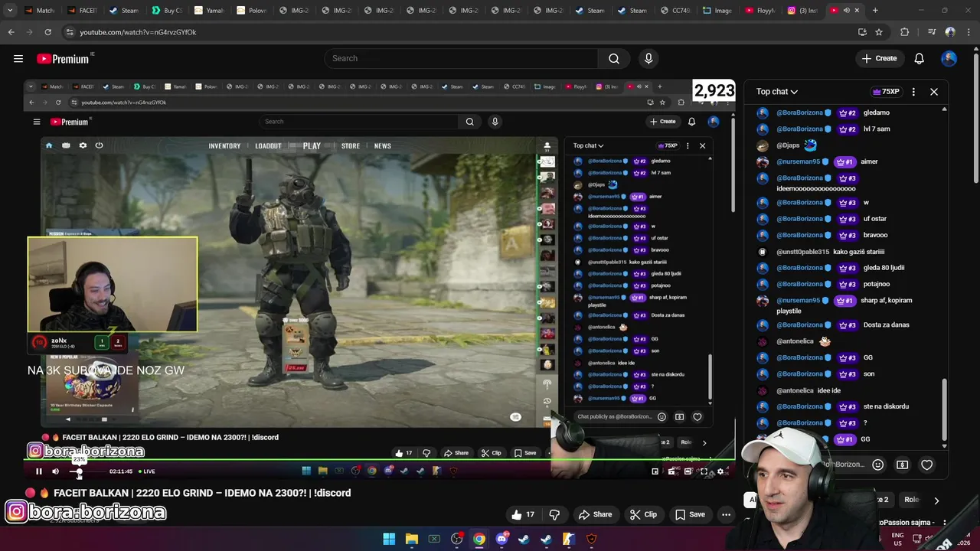The height and width of the screenshot is (551, 980).
Task: Focus the YouTube search field
Action: tap(461, 58)
